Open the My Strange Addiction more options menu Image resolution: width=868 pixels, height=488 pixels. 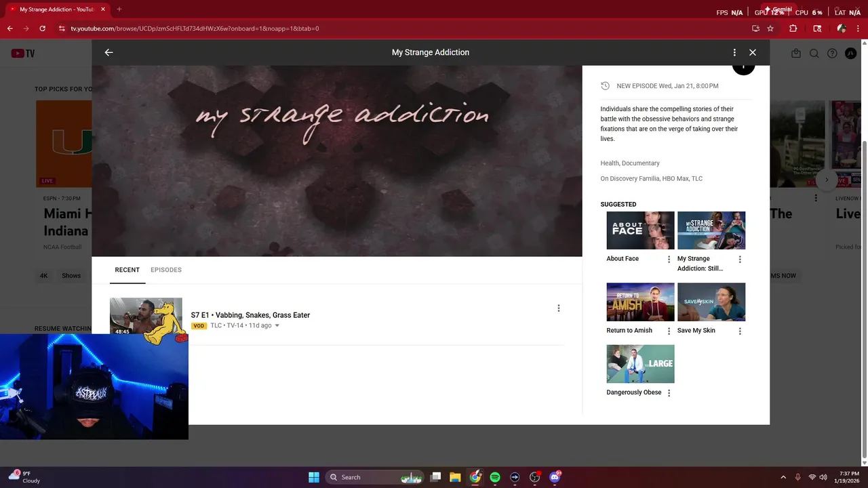(x=734, y=52)
